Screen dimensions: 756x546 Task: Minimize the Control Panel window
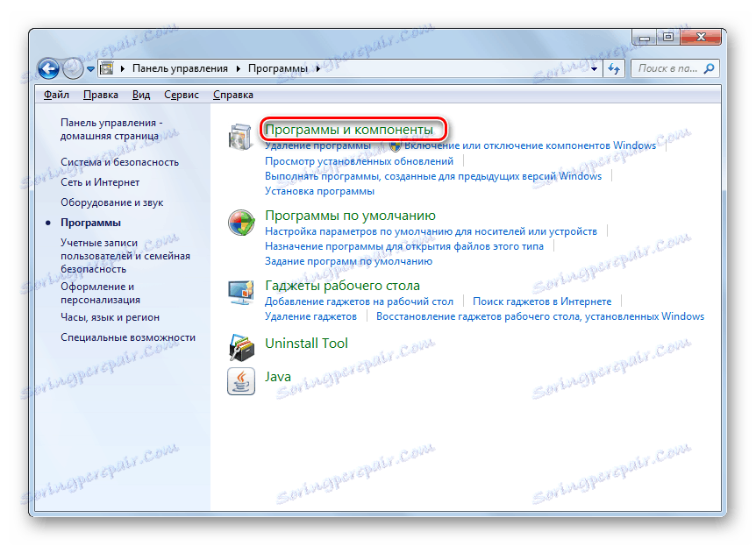644,37
